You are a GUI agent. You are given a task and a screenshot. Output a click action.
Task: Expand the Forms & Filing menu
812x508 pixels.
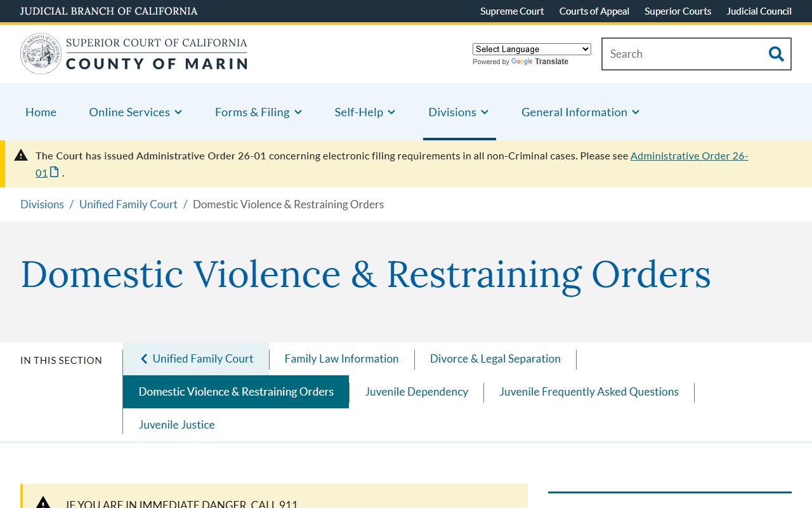tap(258, 112)
